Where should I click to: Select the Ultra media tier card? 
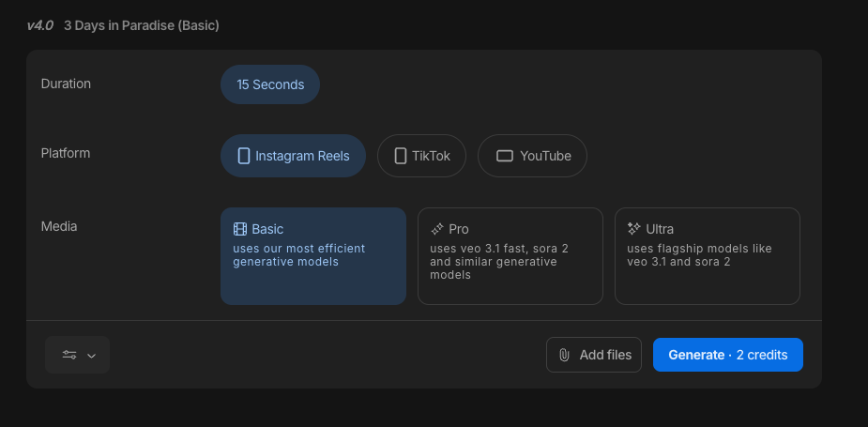pos(708,256)
